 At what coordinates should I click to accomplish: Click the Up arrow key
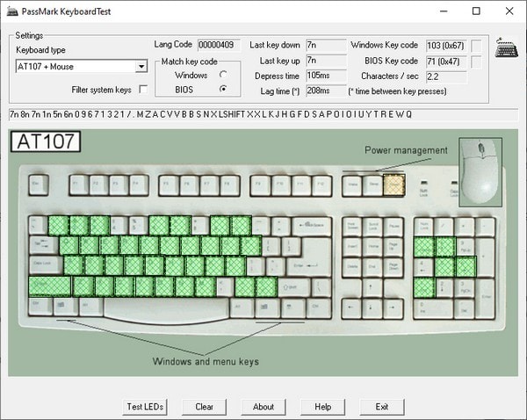(372, 287)
